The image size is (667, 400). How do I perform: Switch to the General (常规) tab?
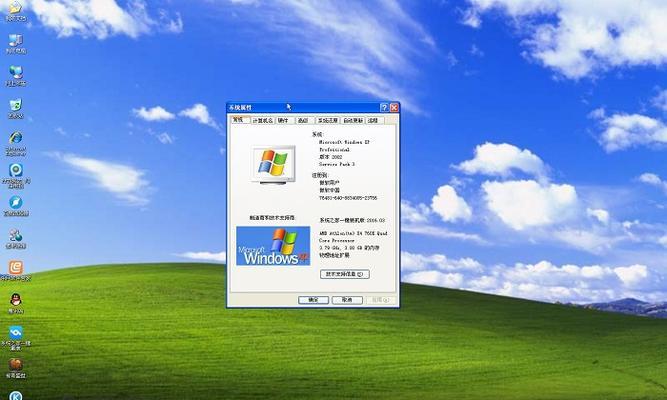point(240,120)
